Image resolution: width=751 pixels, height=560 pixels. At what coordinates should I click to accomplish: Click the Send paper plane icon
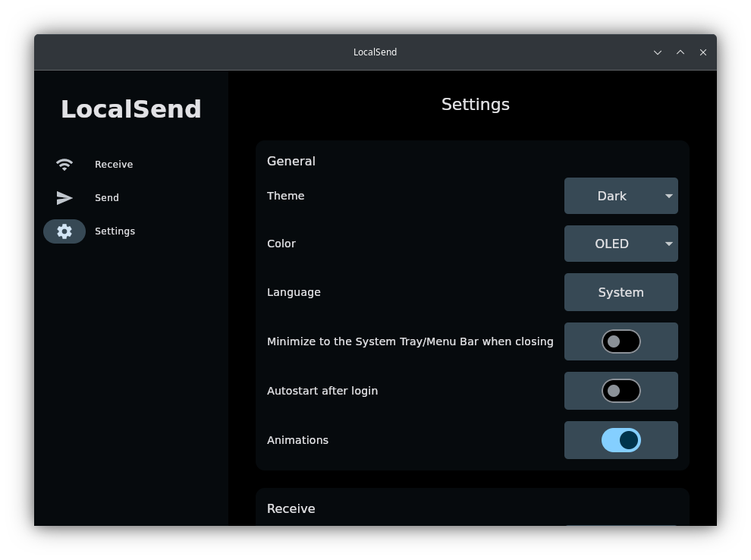(x=64, y=198)
